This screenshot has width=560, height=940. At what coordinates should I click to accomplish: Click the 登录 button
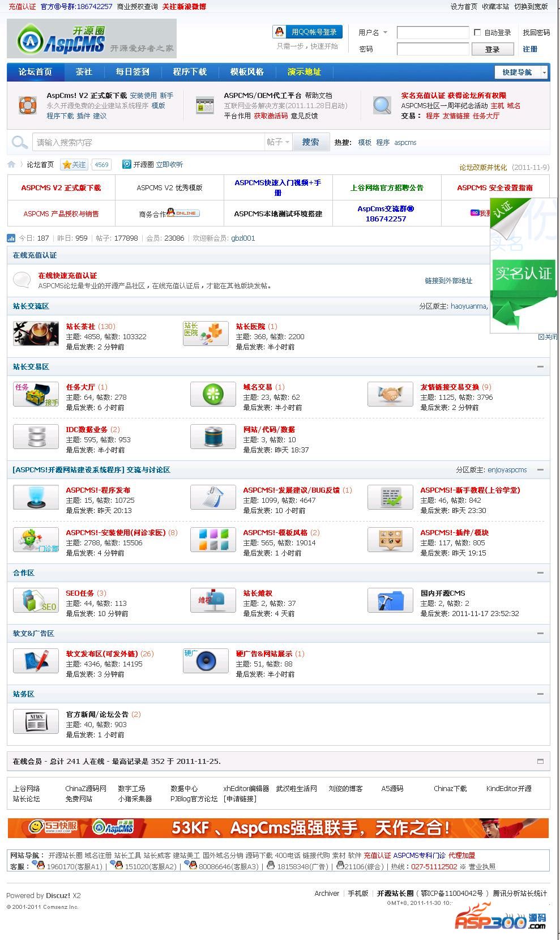click(492, 49)
